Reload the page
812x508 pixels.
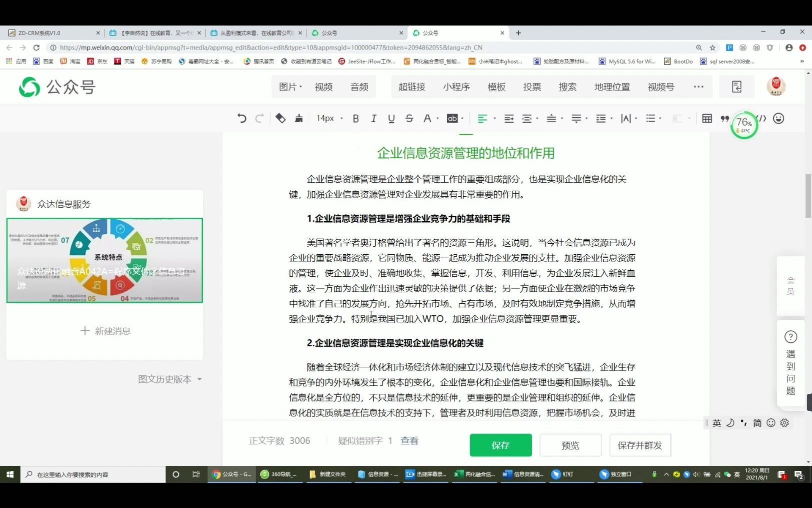(36, 48)
